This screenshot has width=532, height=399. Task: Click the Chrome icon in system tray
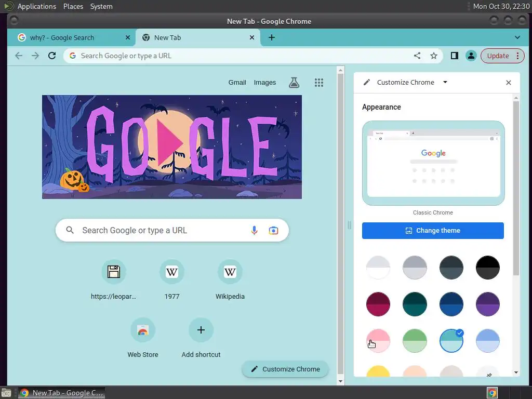tap(492, 393)
